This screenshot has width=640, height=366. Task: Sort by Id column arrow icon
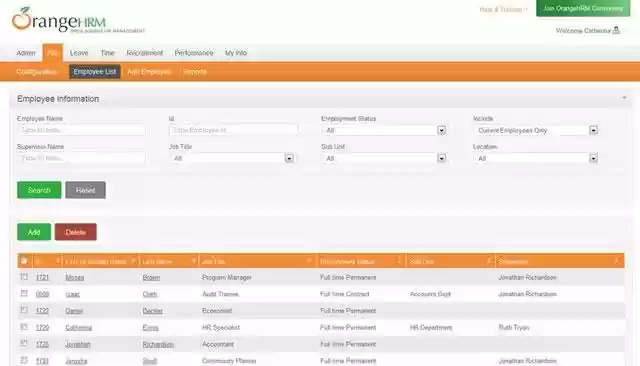[58, 261]
